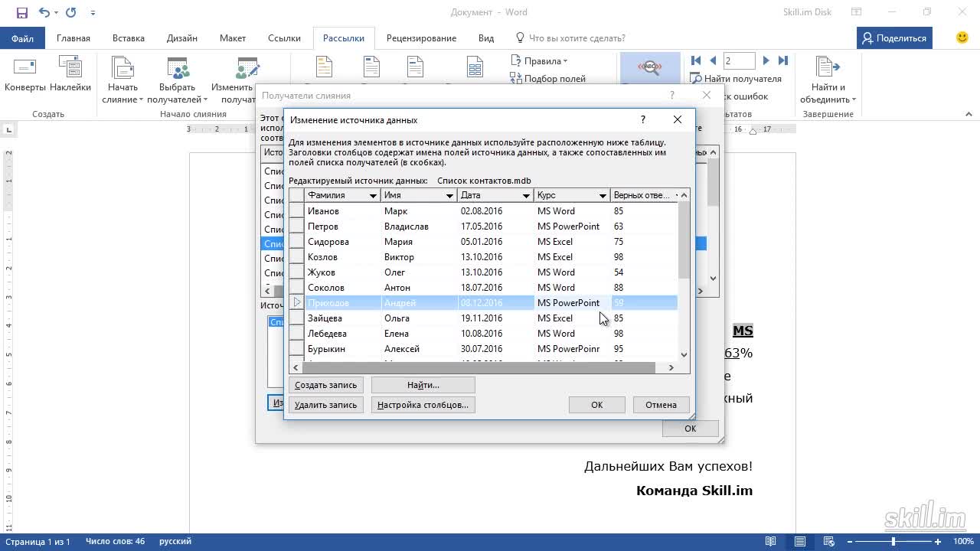Screen dimensions: 980x551
Task: Click Удалить запись button
Action: click(x=325, y=405)
